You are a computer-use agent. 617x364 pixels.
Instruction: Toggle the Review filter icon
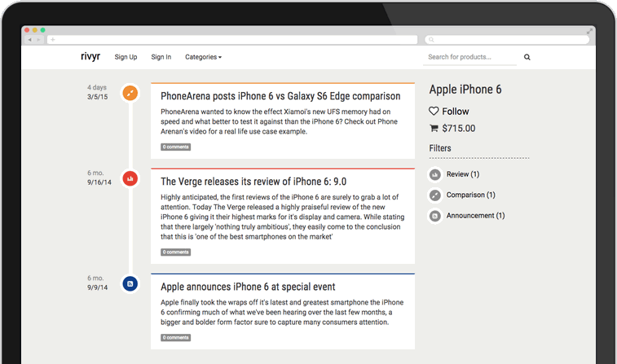pos(435,174)
